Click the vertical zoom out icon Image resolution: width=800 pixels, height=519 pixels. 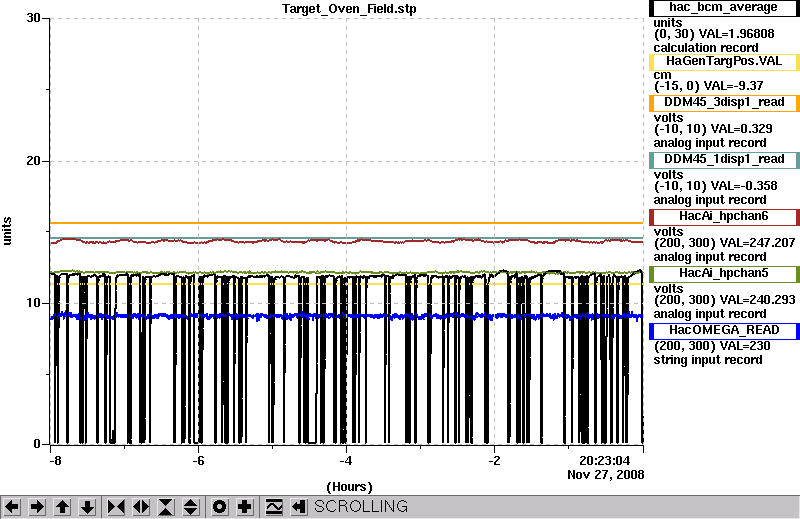click(x=190, y=507)
